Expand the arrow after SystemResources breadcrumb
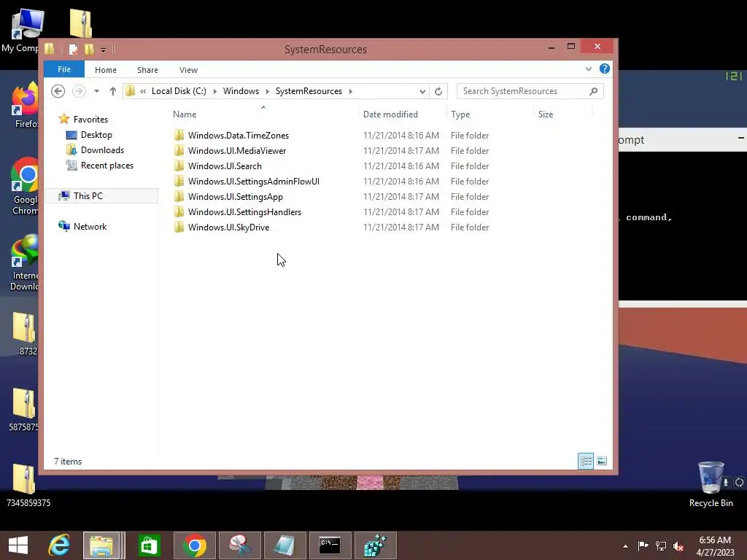 click(x=351, y=91)
